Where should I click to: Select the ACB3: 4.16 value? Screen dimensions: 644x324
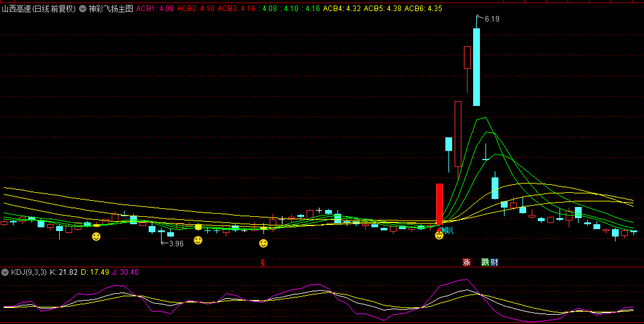tap(236, 8)
